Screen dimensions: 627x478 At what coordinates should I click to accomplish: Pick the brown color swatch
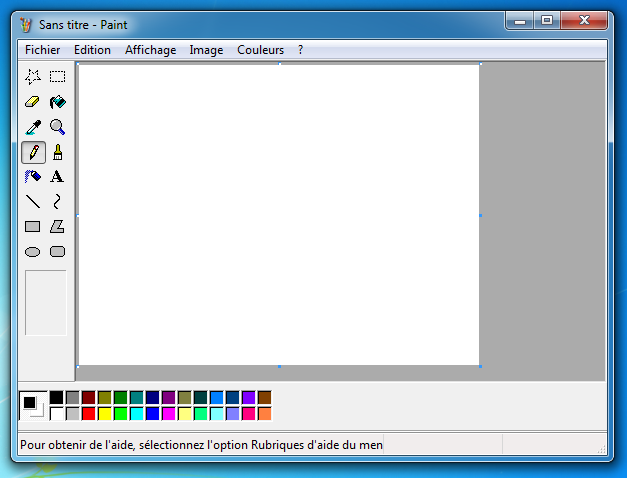click(264, 398)
